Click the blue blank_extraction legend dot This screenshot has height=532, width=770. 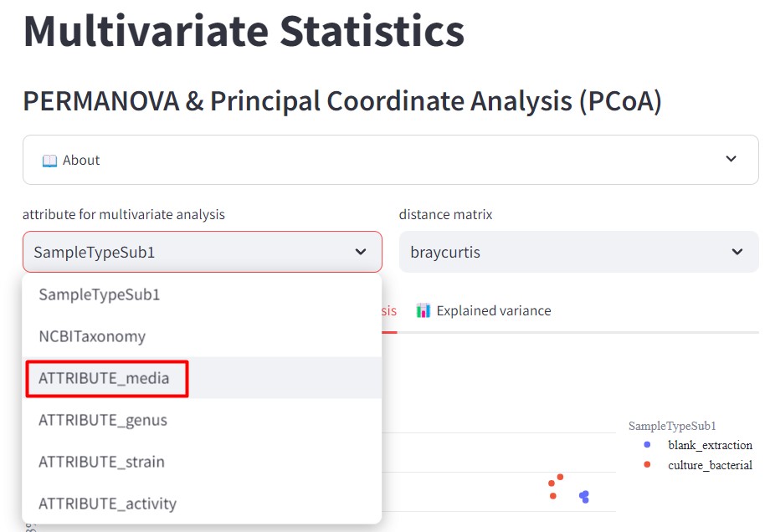pyautogui.click(x=647, y=445)
